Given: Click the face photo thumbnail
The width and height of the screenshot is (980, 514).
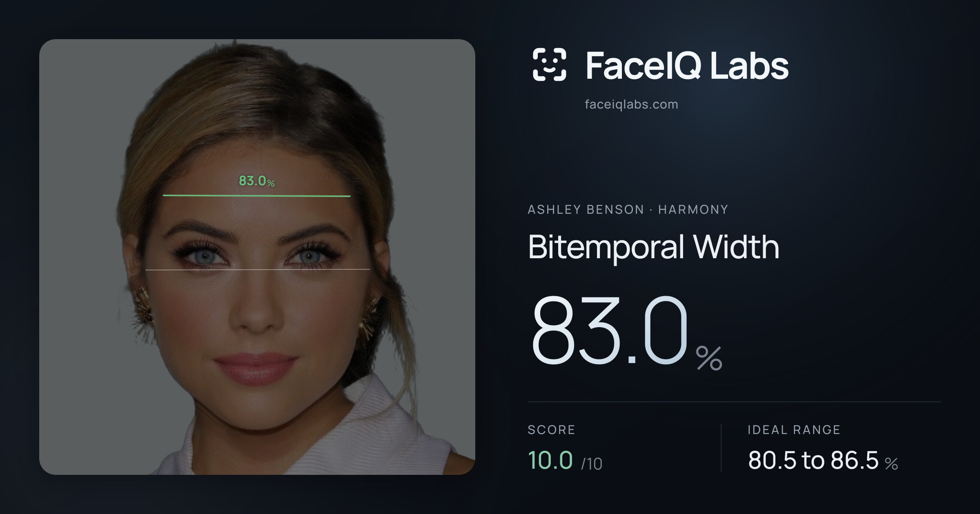Looking at the screenshot, I should point(257,257).
